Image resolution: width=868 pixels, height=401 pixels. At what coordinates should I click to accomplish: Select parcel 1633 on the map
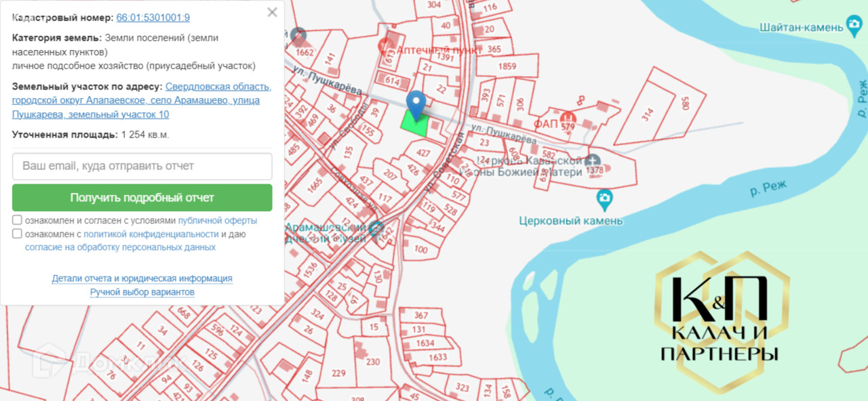click(x=438, y=357)
